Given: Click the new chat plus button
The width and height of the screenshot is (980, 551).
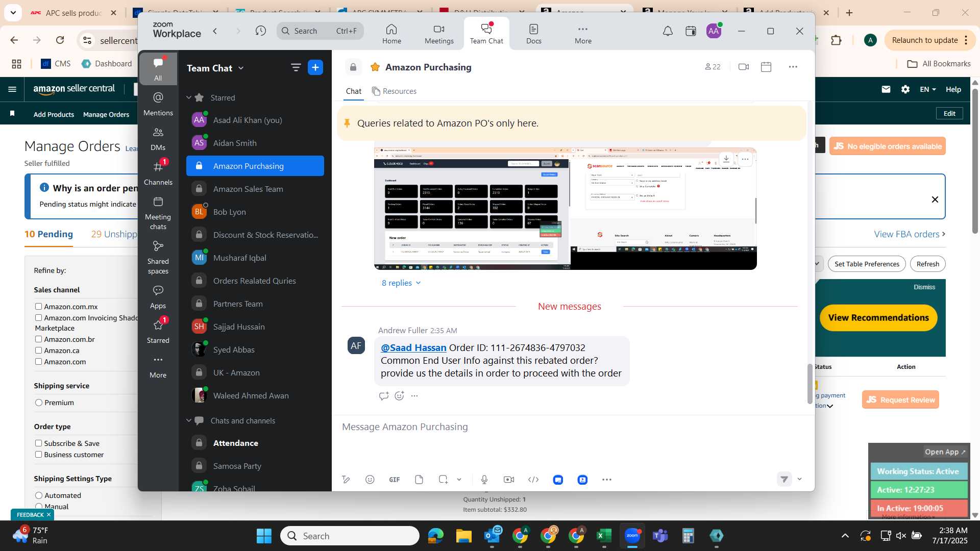Looking at the screenshot, I should point(315,67).
